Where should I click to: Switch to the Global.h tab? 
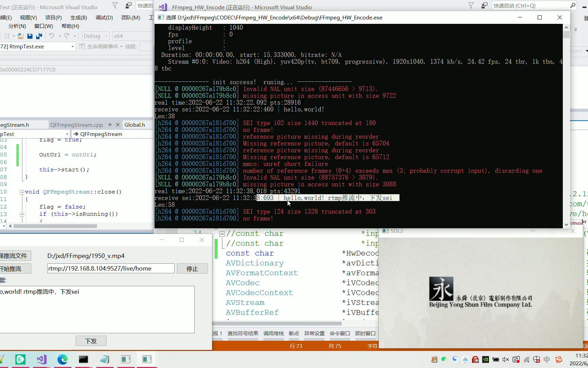click(x=135, y=125)
